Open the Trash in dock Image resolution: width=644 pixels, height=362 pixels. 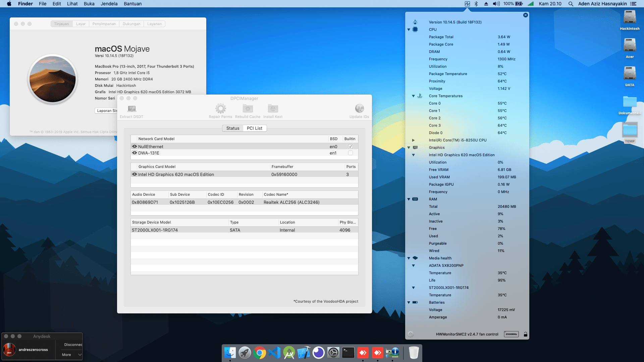click(414, 353)
